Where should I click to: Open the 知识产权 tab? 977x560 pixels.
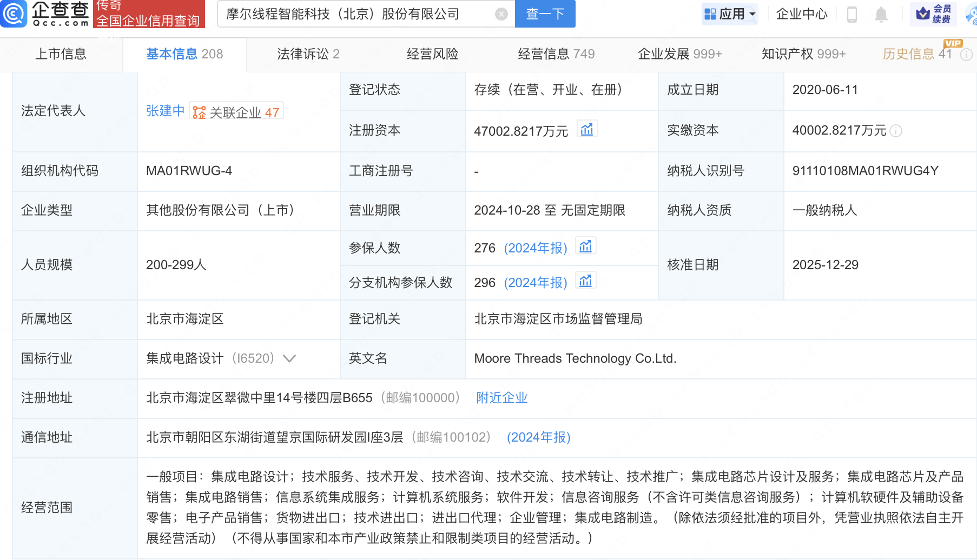(803, 54)
